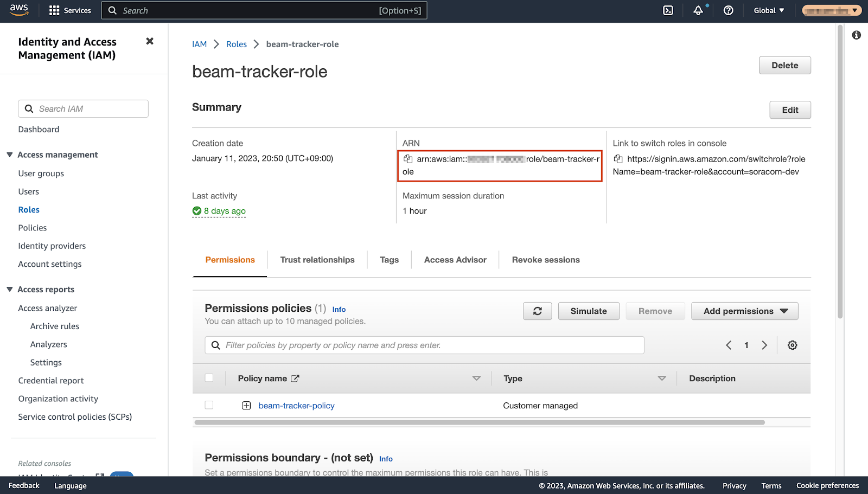Refresh the permissions policies list
Image resolution: width=868 pixels, height=494 pixels.
[537, 311]
